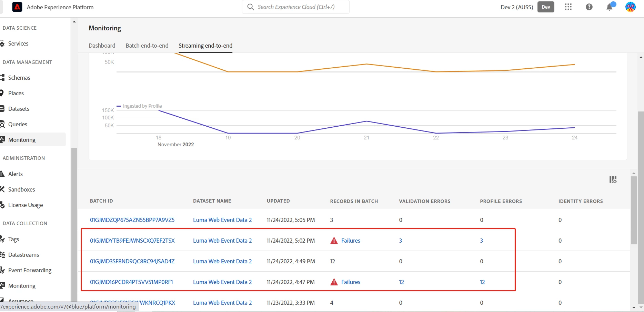This screenshot has height=312, width=644.
Task: Open Luma Web Event Data 2 in 4:47 PM row
Action: tap(222, 282)
